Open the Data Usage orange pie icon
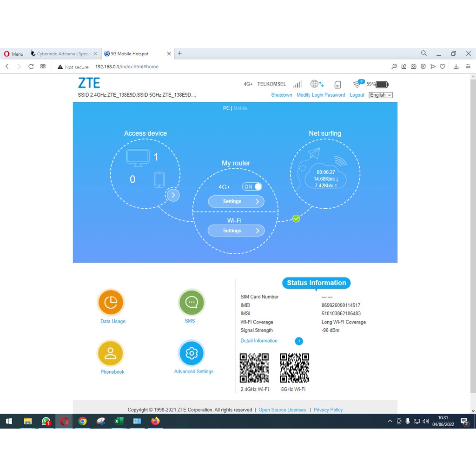The width and height of the screenshot is (476, 476). click(x=111, y=302)
